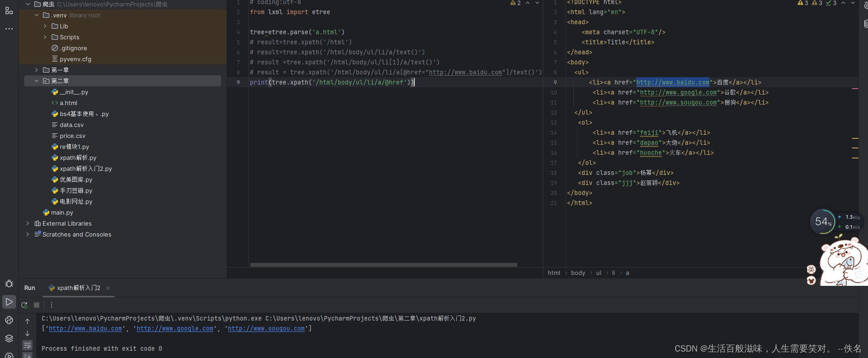Click the pink error stripe mark near line 9

pyautogui.click(x=855, y=89)
